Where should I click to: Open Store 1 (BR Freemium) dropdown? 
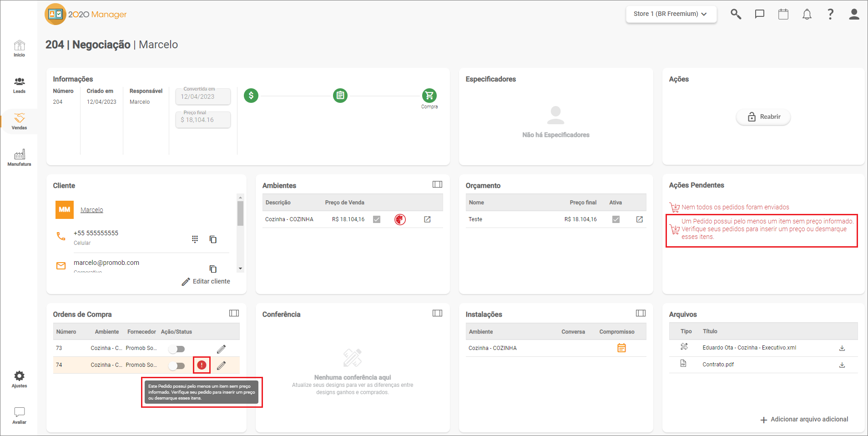pyautogui.click(x=671, y=14)
